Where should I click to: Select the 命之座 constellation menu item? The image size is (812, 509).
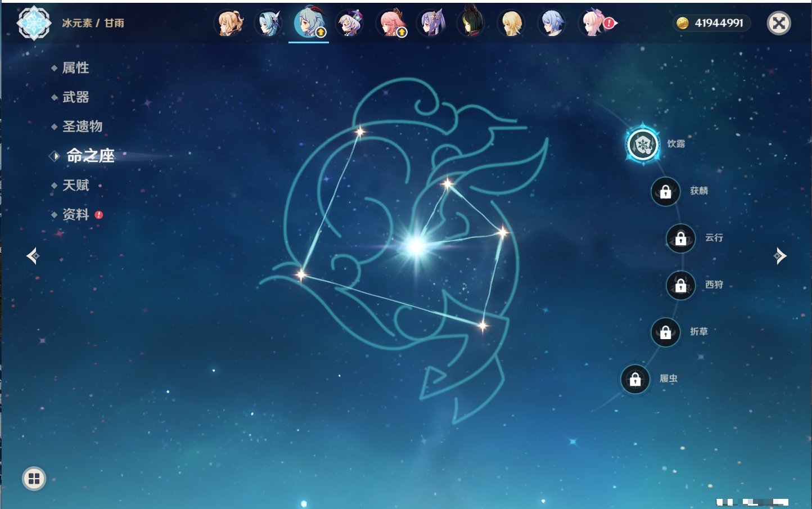[90, 156]
